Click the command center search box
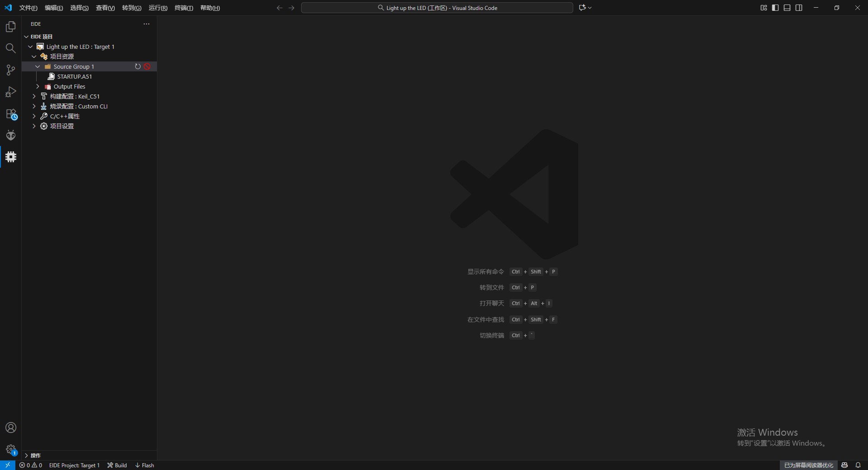This screenshot has height=470, width=868. coord(437,8)
